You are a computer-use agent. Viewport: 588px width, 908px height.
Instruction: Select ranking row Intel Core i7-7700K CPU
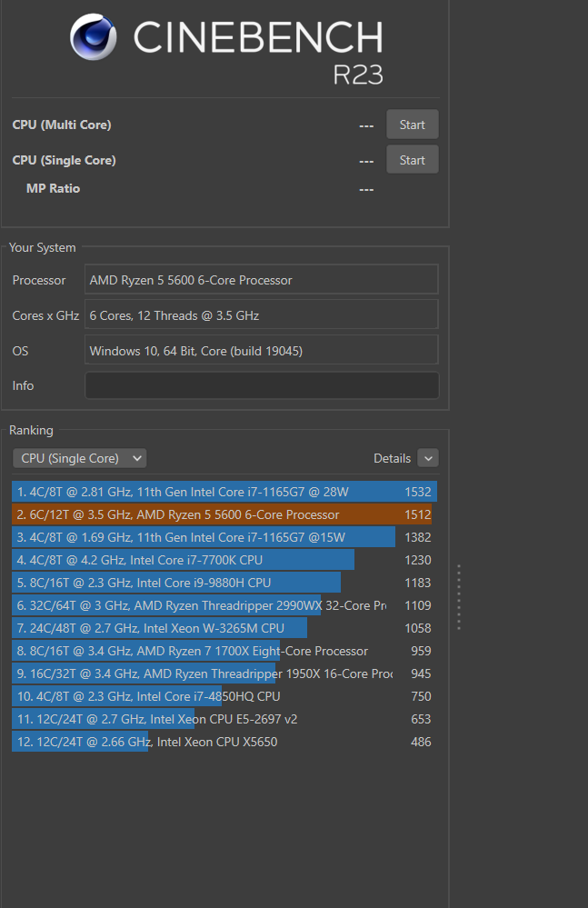[x=224, y=560]
